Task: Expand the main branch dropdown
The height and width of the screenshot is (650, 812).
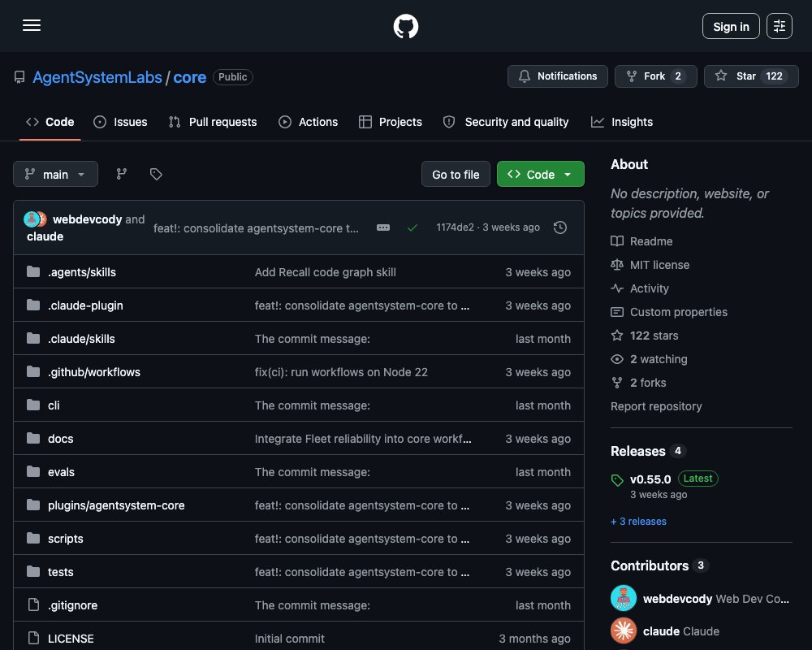Action: (x=55, y=174)
